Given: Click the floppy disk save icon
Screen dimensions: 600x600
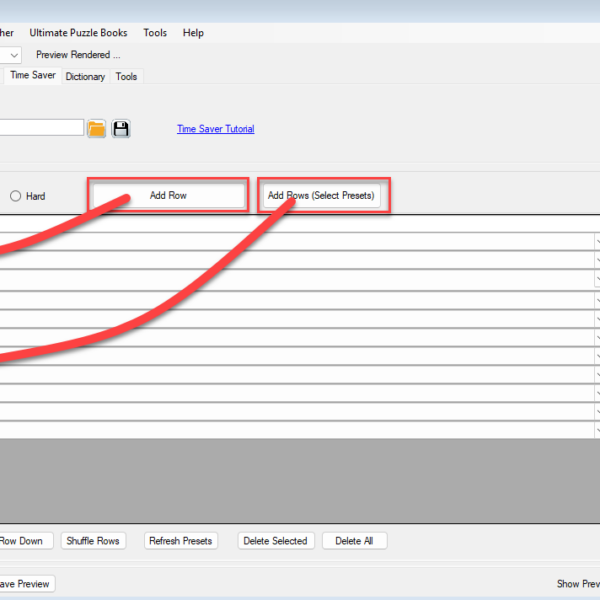Looking at the screenshot, I should (x=121, y=128).
